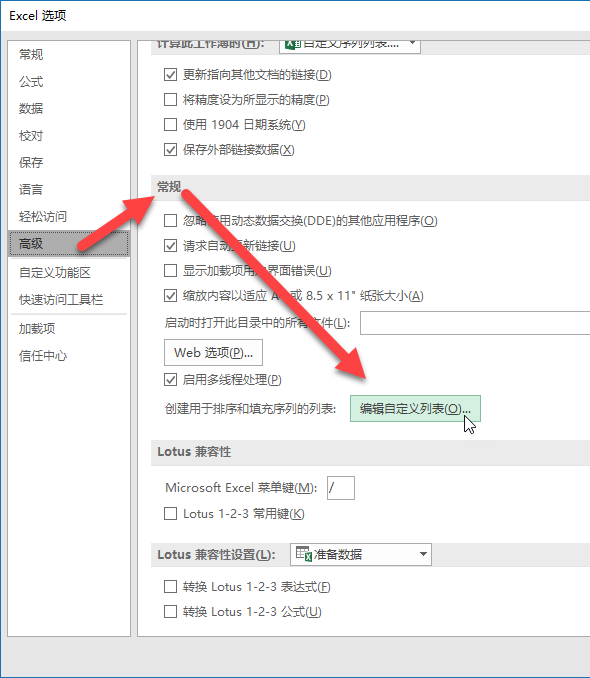This screenshot has width=590, height=678.
Task: Check 转换 Lotus 1-2-3 表达式 option
Action: (170, 587)
